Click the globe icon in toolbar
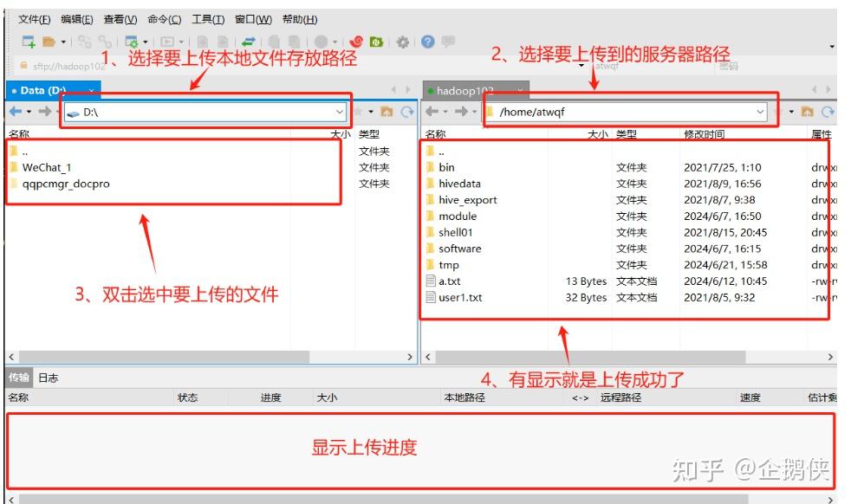Image resolution: width=851 pixels, height=504 pixels. (322, 42)
